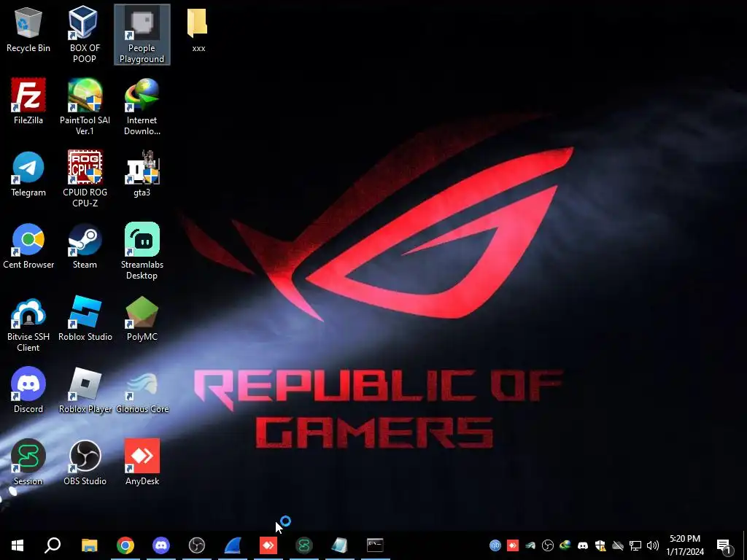Viewport: 747px width, 560px height.
Task: Switch to AnyDesk on the taskbar
Action: (x=268, y=545)
